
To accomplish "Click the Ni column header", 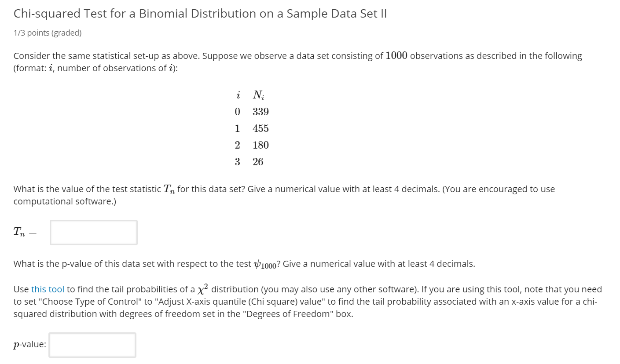I will pos(259,95).
